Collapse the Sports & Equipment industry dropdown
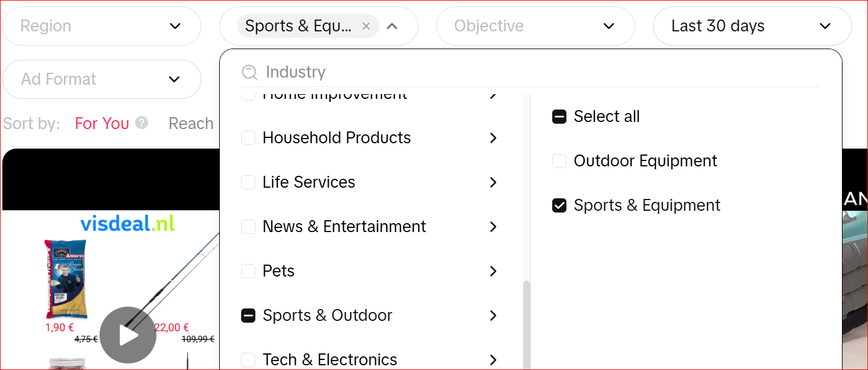This screenshot has width=868, height=370. coord(392,26)
